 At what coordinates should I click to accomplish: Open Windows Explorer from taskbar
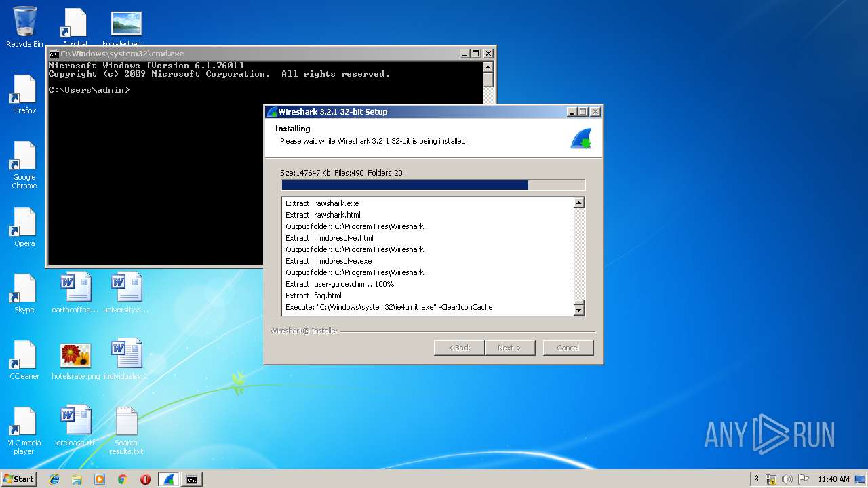tap(77, 479)
